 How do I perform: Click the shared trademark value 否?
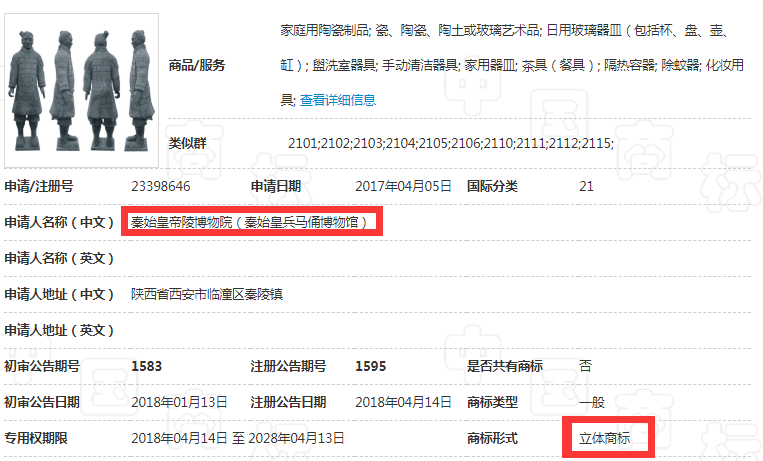[x=585, y=366]
